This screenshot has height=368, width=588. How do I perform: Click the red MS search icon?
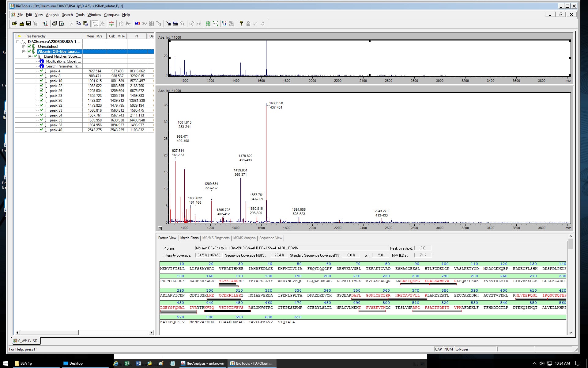click(138, 24)
